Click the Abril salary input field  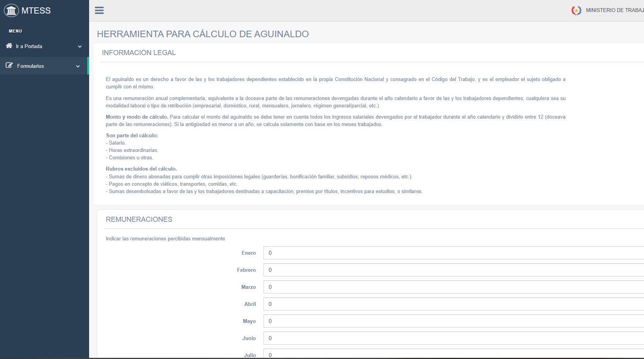click(x=453, y=304)
